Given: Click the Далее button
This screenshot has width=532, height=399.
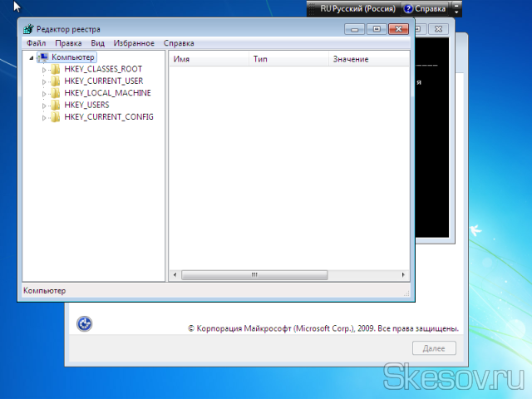Looking at the screenshot, I should [433, 348].
